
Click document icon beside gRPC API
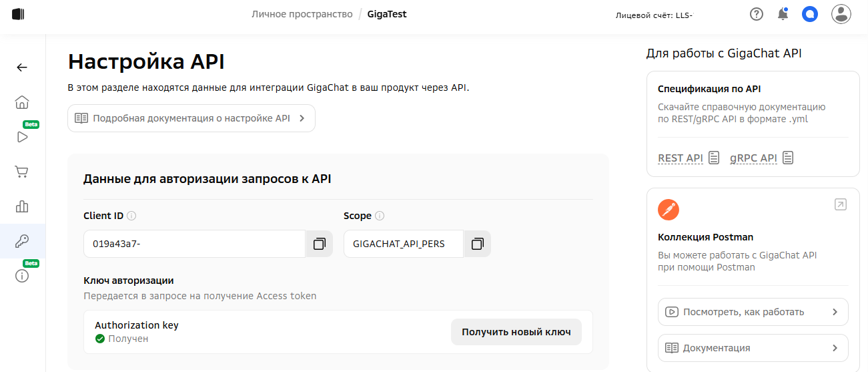[788, 158]
